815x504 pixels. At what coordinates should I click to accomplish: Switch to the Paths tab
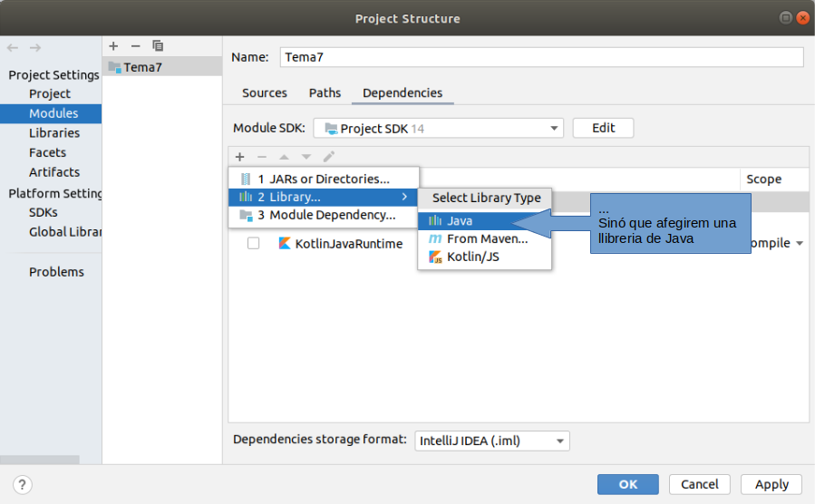(325, 93)
